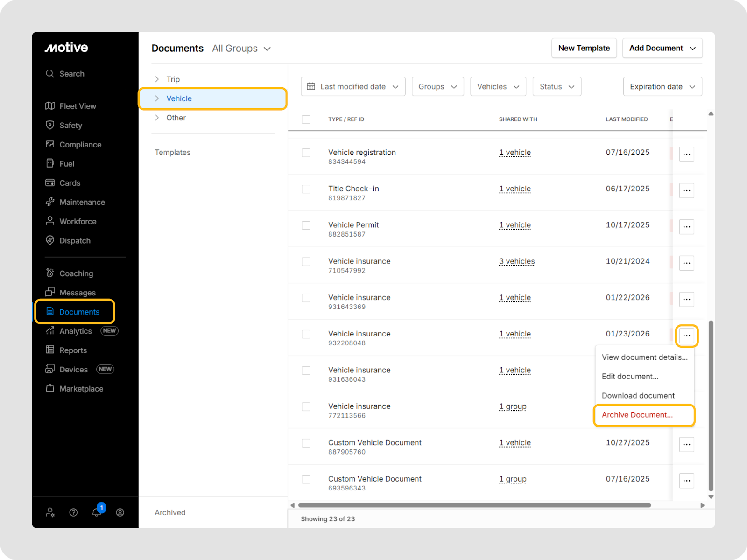The width and height of the screenshot is (747, 560).
Task: Check the Vehicle registration row checkbox
Action: (306, 153)
